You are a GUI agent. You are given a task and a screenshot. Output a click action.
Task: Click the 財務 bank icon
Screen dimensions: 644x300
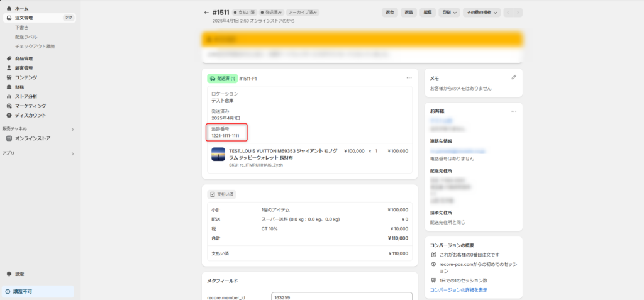(9, 87)
